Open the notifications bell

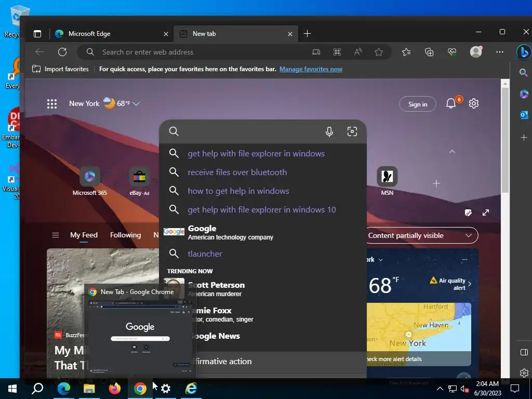coord(450,103)
